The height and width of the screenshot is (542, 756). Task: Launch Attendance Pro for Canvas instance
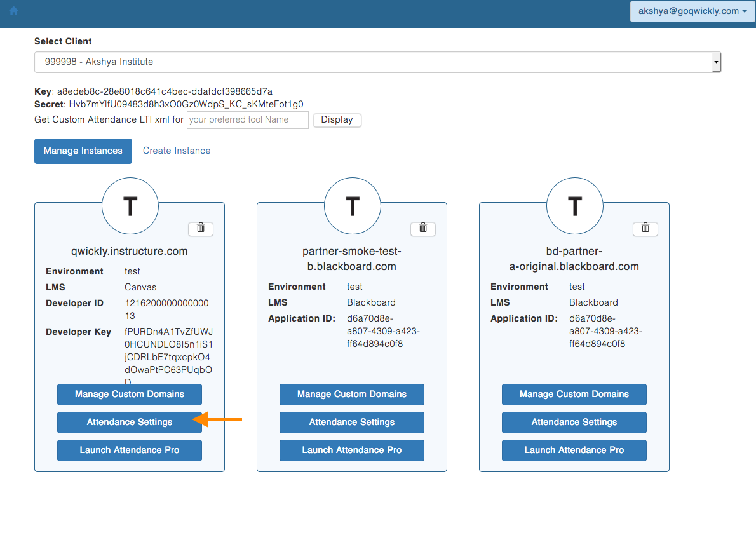tap(130, 451)
